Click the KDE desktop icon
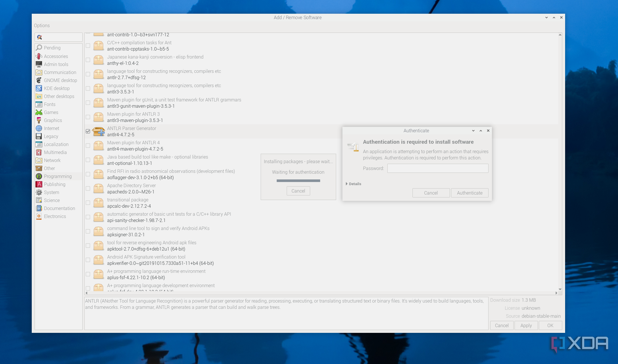Image resolution: width=618 pixels, height=364 pixels. [39, 88]
